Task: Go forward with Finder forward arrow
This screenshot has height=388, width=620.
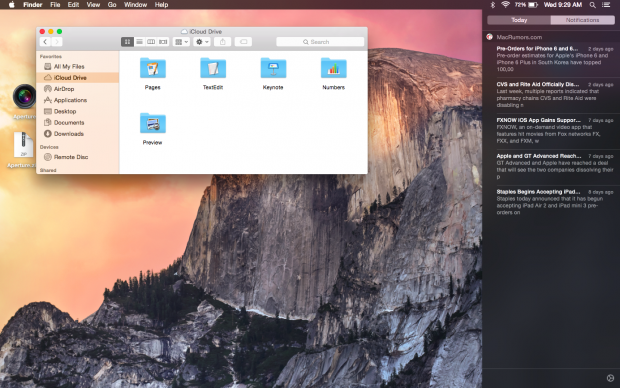Action: 57,42
